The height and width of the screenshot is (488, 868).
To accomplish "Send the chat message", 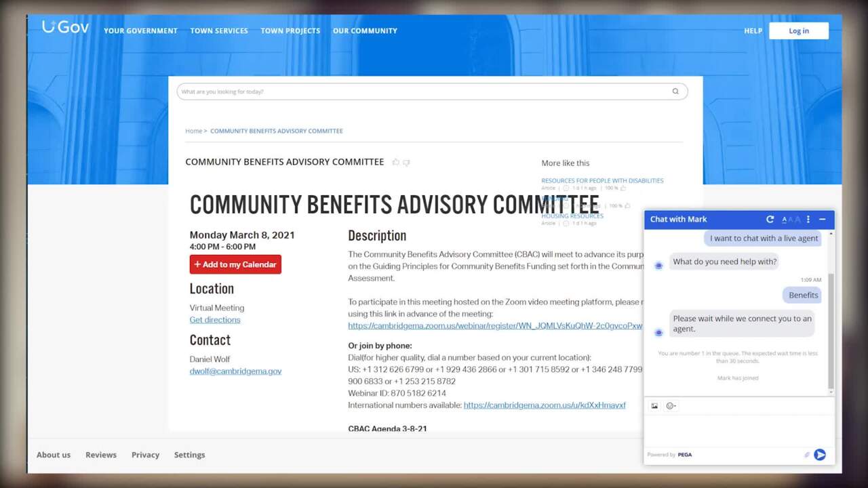I will 820,455.
